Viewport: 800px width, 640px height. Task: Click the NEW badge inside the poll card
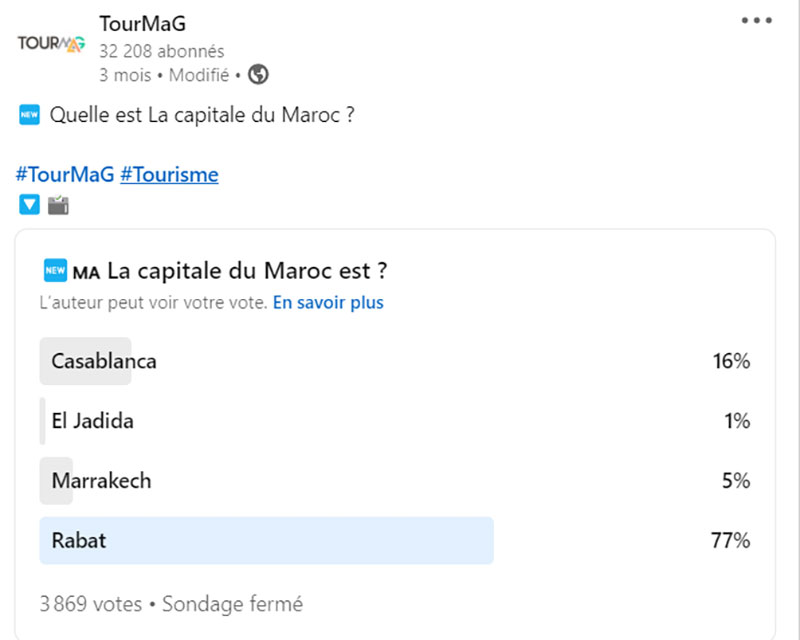pos(55,270)
